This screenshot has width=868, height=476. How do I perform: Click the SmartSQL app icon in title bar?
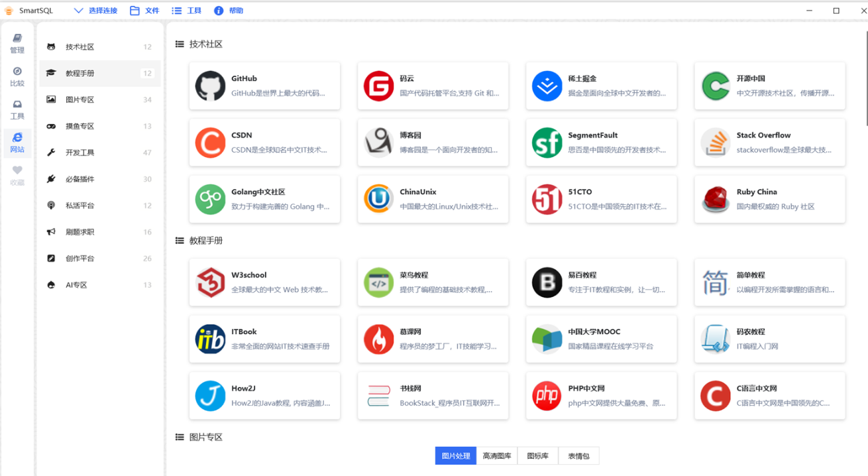(9, 11)
